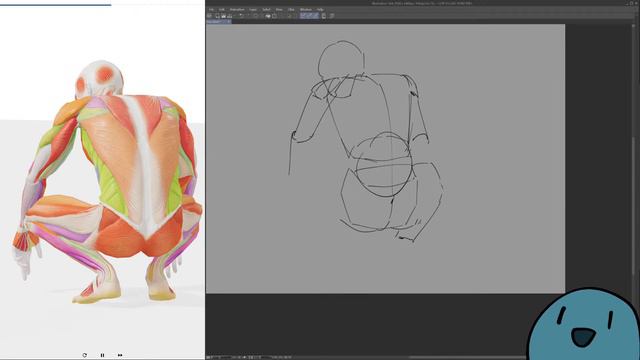Open the Edit menu
Image resolution: width=640 pixels, height=360 pixels.
[222, 9]
